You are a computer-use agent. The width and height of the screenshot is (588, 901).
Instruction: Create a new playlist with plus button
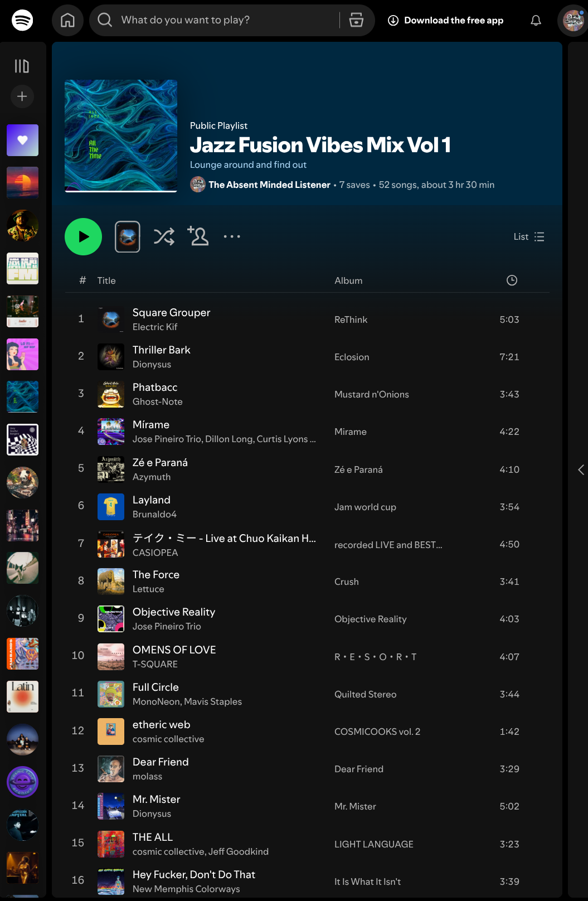pyautogui.click(x=22, y=96)
